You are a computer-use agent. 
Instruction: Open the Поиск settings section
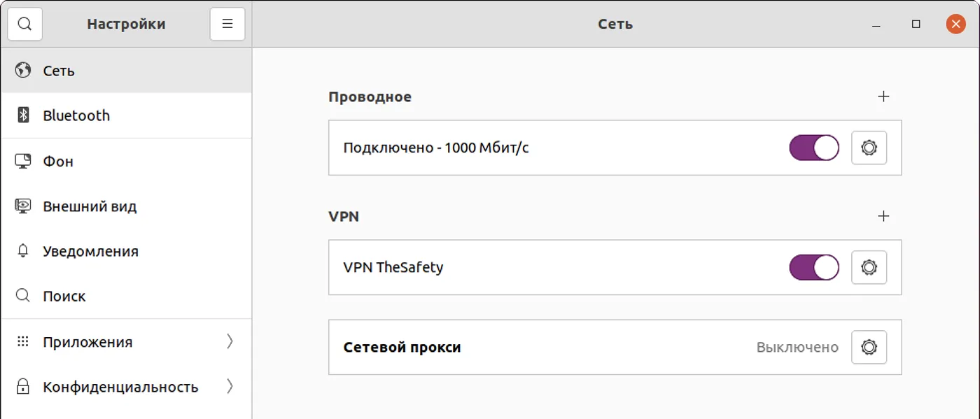tap(64, 296)
